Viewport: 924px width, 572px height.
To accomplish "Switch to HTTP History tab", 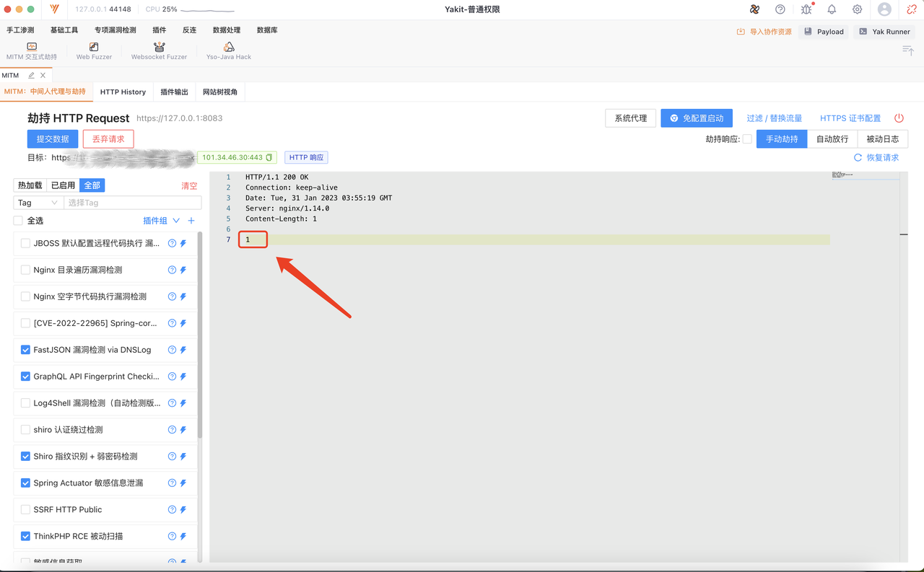I will pos(123,92).
